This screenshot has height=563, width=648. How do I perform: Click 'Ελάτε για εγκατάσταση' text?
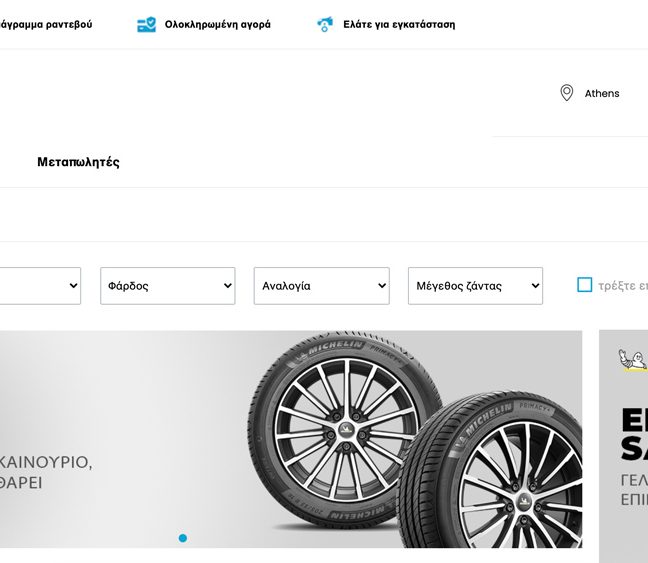[399, 24]
